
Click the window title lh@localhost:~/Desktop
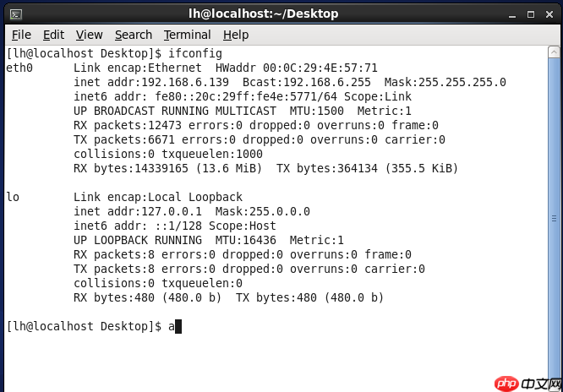click(x=263, y=13)
